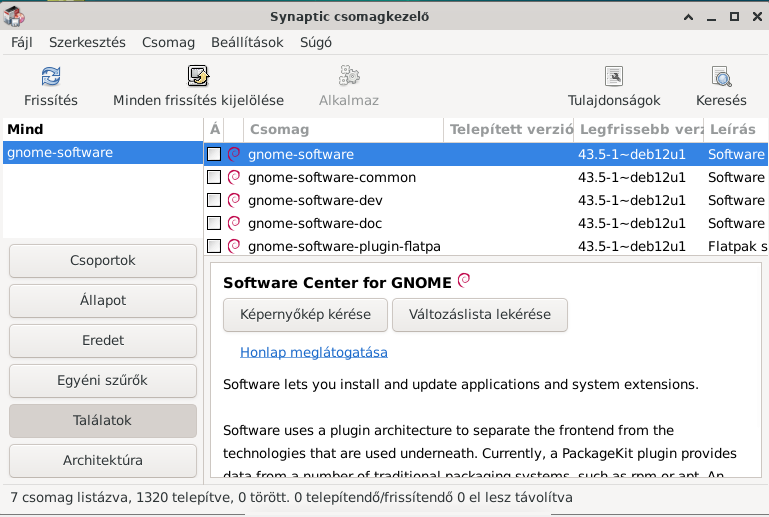Image resolution: width=769 pixels, height=517 pixels.
Task: Toggle checkbox for gnome-software package
Action: [214, 154]
